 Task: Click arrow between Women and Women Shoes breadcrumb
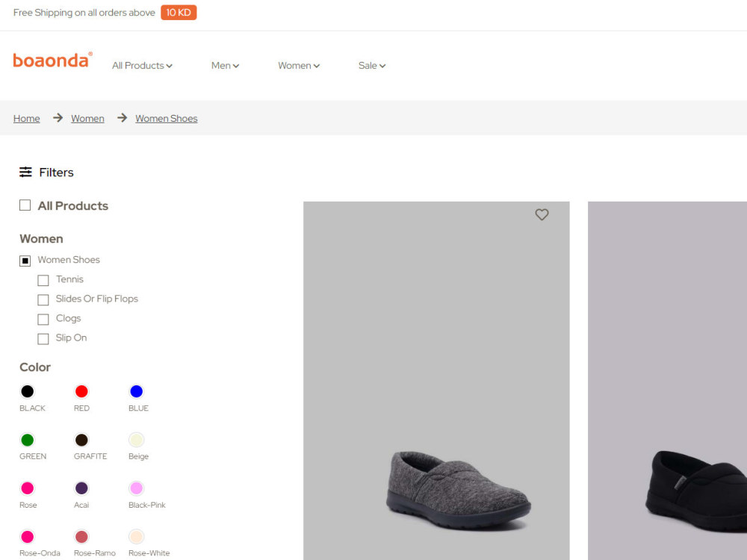pyautogui.click(x=122, y=118)
